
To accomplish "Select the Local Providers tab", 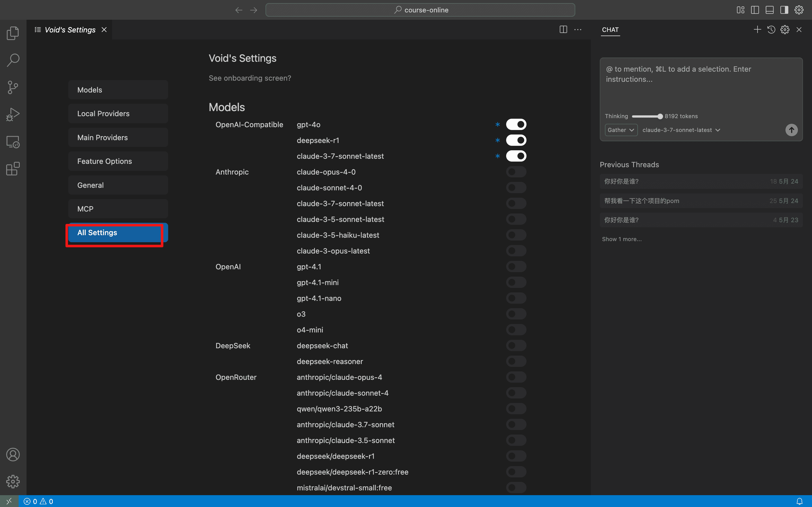I will click(x=118, y=113).
